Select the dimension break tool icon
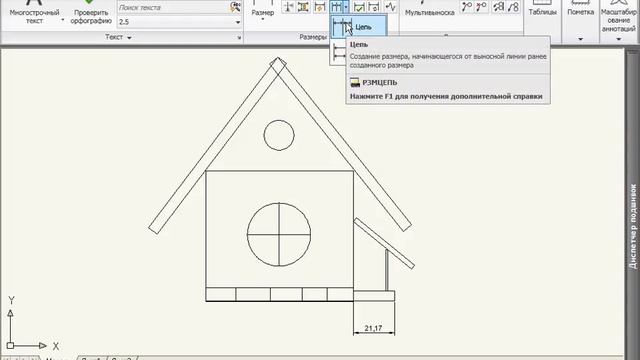 289,7
